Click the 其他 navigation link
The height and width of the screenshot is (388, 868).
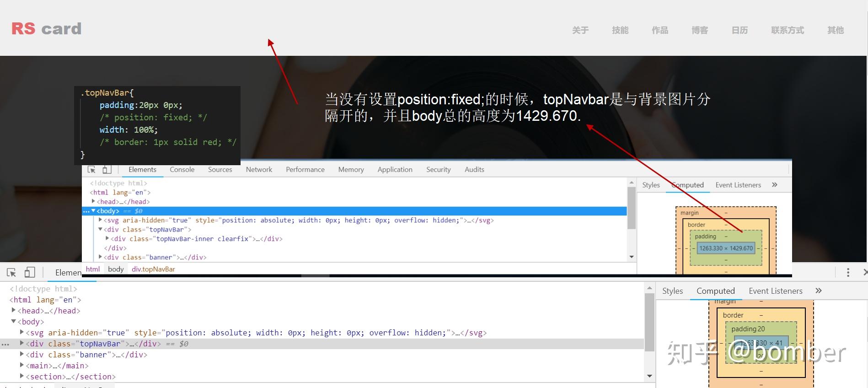(x=836, y=30)
